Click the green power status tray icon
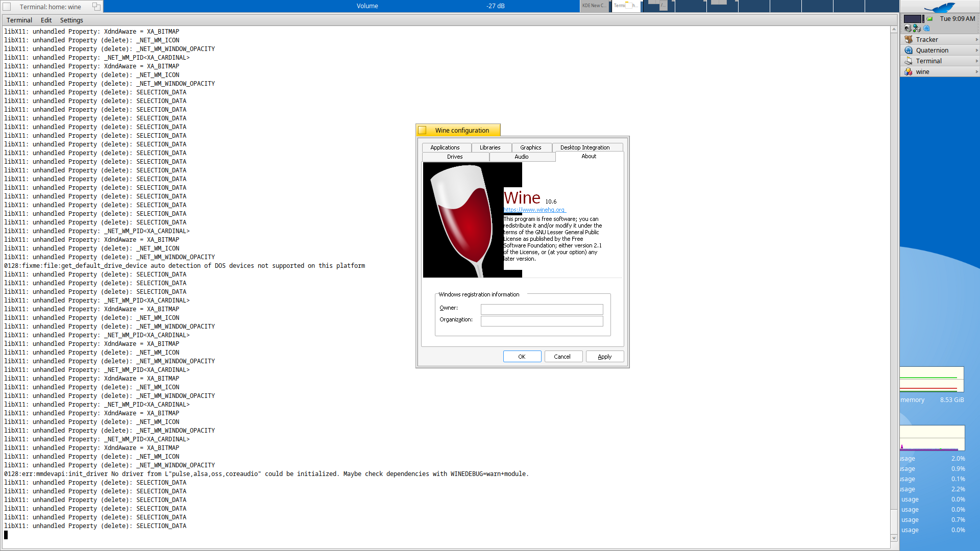The height and width of the screenshot is (551, 980). (x=930, y=19)
